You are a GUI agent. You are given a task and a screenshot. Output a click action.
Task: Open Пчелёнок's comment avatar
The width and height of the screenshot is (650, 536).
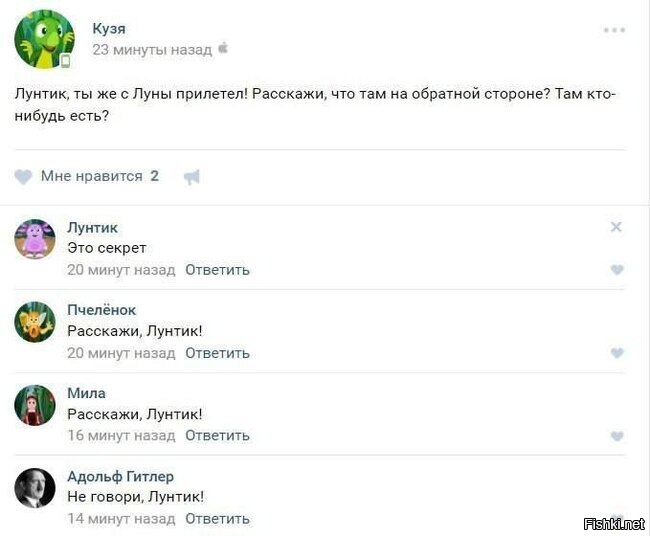coord(35,322)
